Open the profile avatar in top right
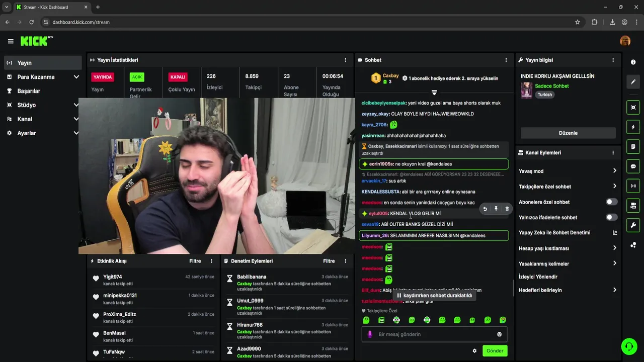The image size is (644, 362). pos(625,41)
